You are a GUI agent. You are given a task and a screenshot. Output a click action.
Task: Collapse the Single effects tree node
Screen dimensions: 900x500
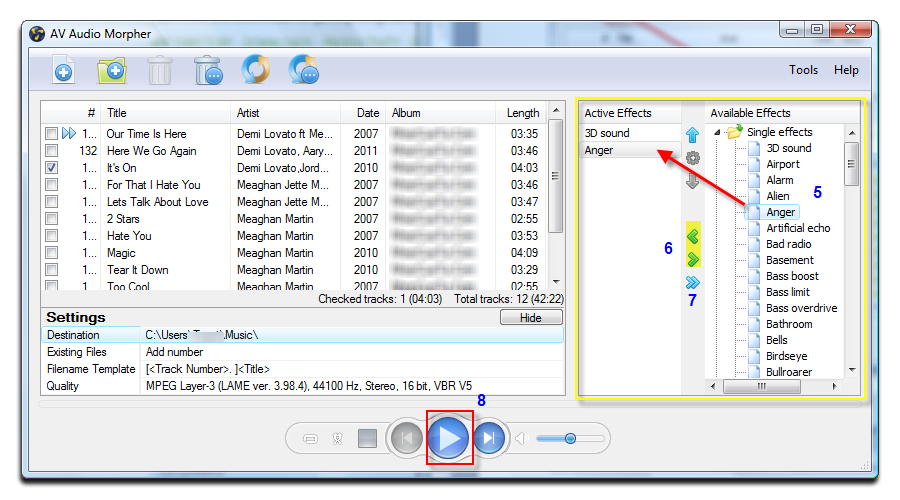717,133
